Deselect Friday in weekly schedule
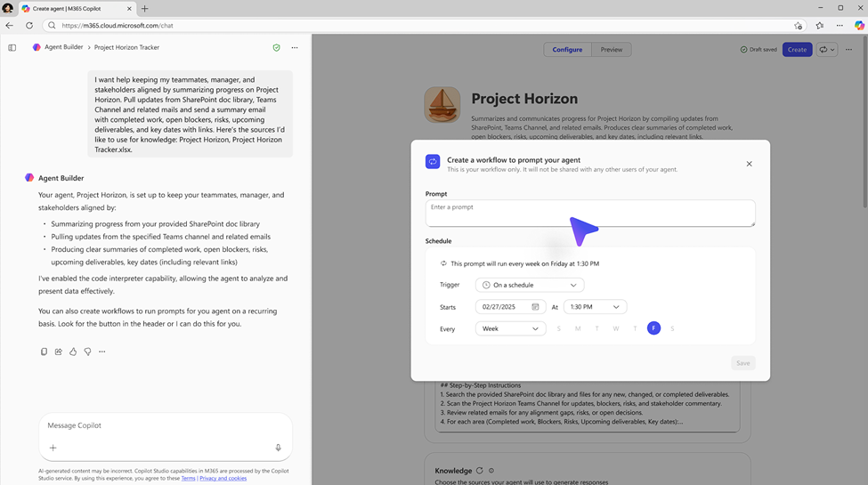The width and height of the screenshot is (868, 485). click(x=653, y=328)
